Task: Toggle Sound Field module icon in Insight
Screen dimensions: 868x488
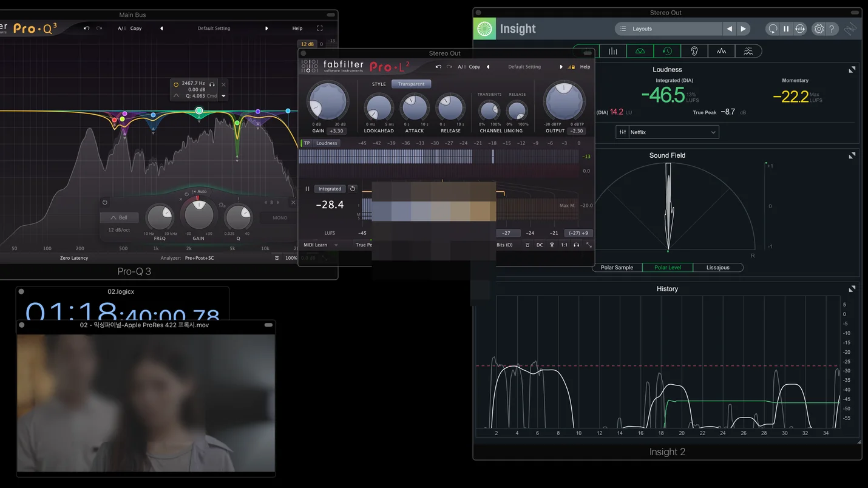Action: tap(640, 52)
